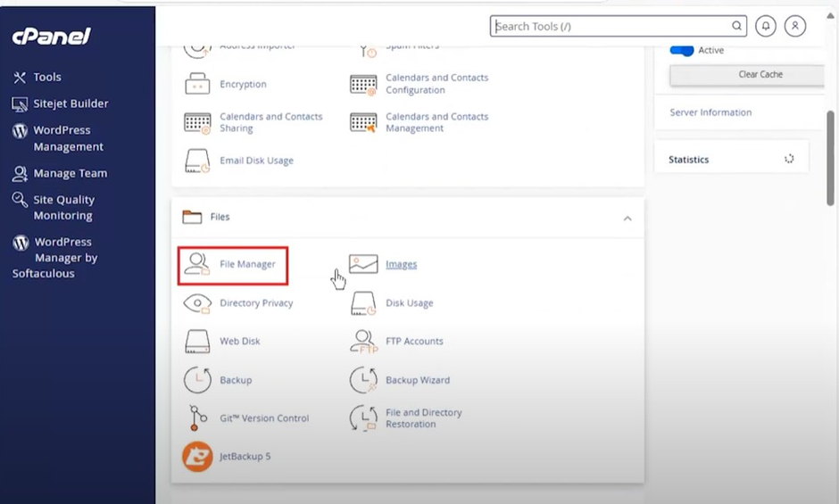Image resolution: width=839 pixels, height=504 pixels.
Task: Click the FTP Accounts icon
Action: point(363,342)
